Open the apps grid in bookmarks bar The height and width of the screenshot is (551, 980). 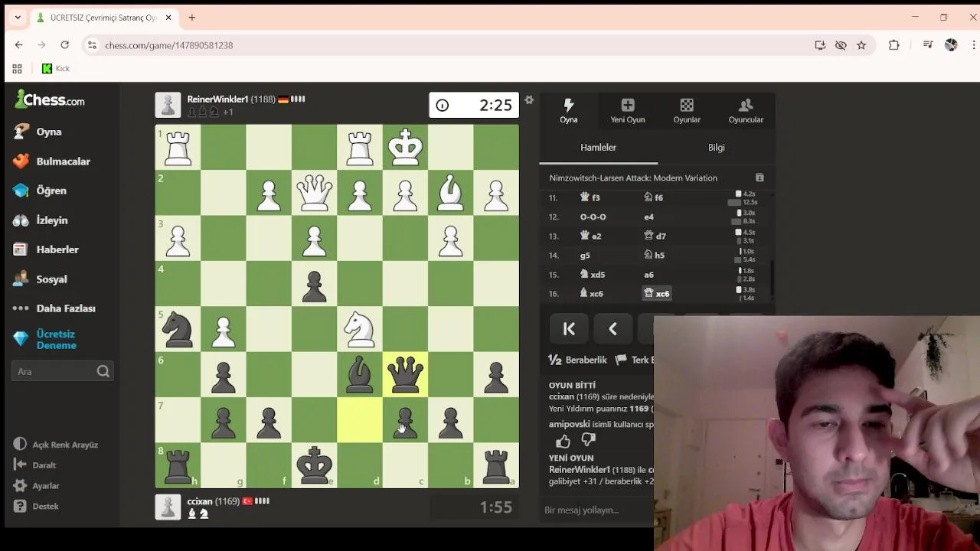point(17,68)
